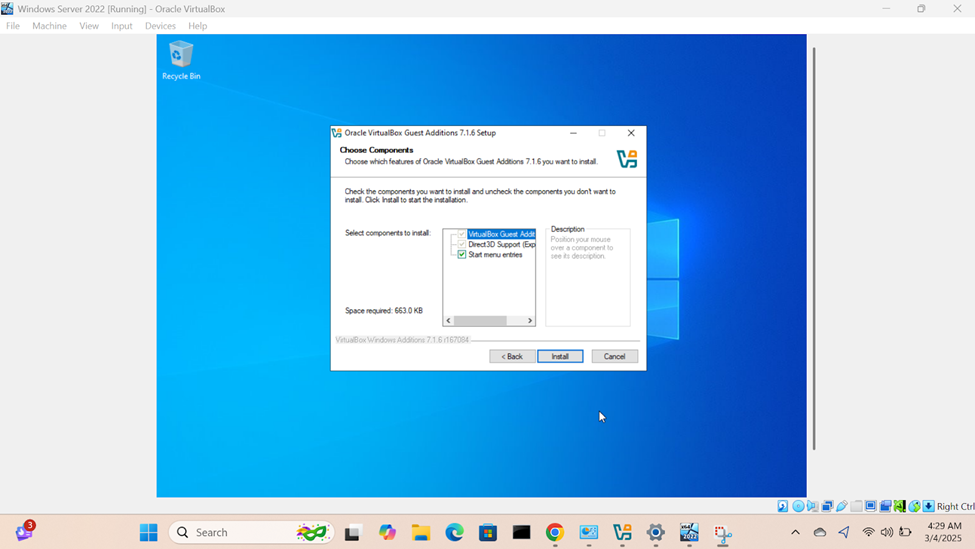
Task: Open the shared folders status icon
Action: pos(856,506)
